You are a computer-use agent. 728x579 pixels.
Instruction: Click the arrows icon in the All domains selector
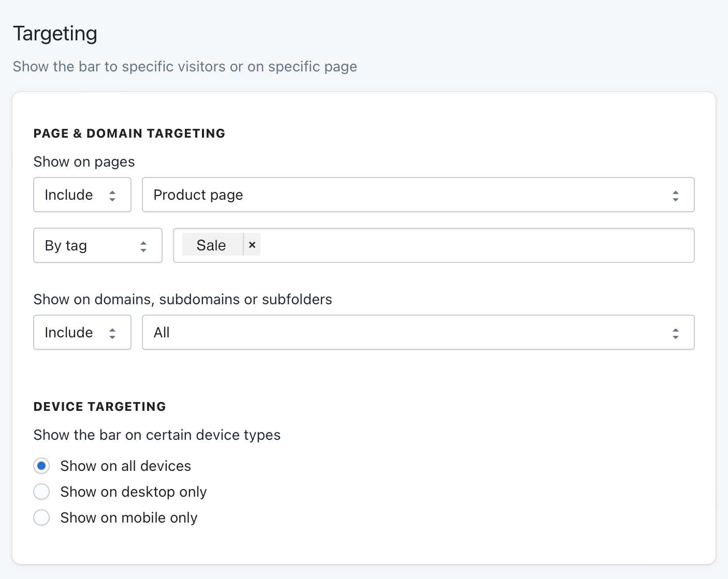[675, 333]
